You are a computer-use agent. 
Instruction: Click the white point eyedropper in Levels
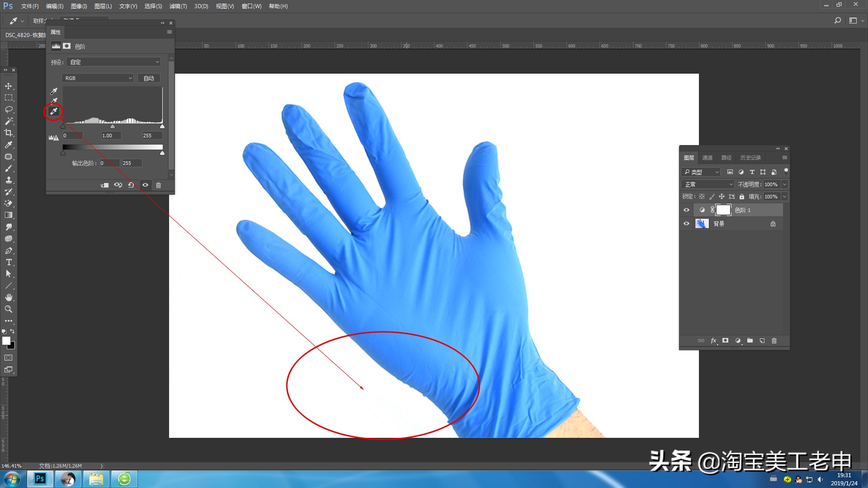(54, 111)
